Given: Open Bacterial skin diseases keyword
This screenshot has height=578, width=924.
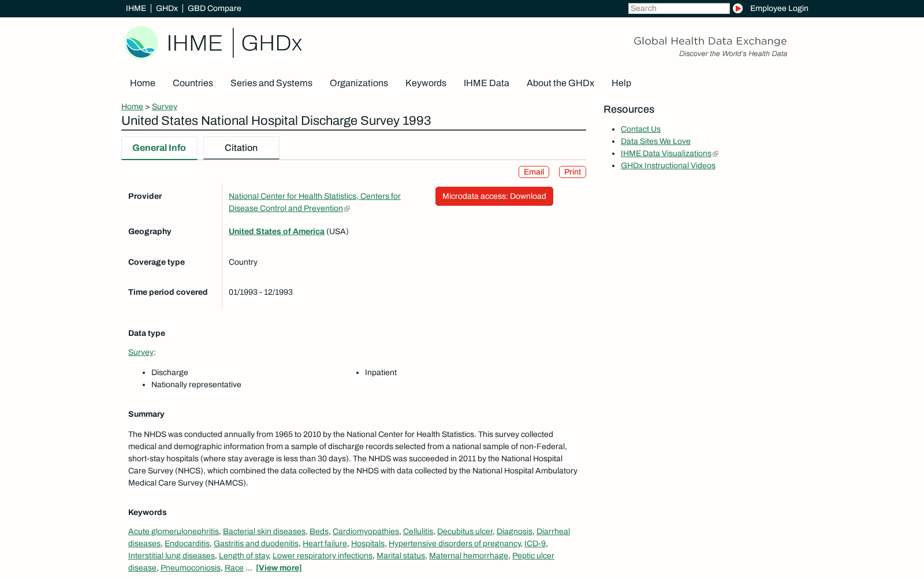Looking at the screenshot, I should click(x=264, y=531).
